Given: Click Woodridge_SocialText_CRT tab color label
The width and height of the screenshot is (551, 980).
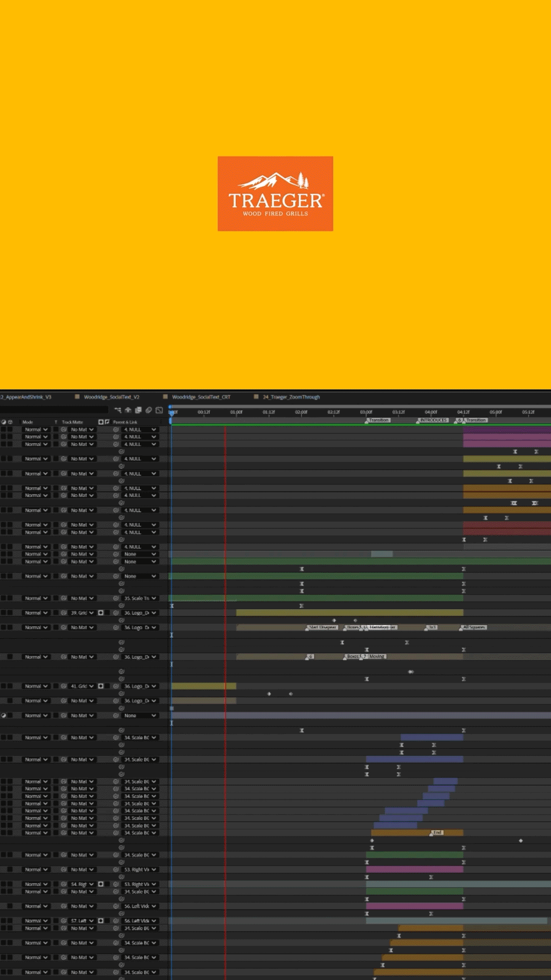Looking at the screenshot, I should 165,397.
